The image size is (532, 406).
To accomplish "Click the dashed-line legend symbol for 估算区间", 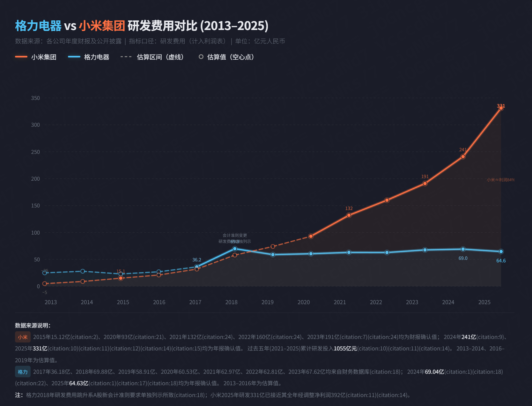I will [126, 57].
